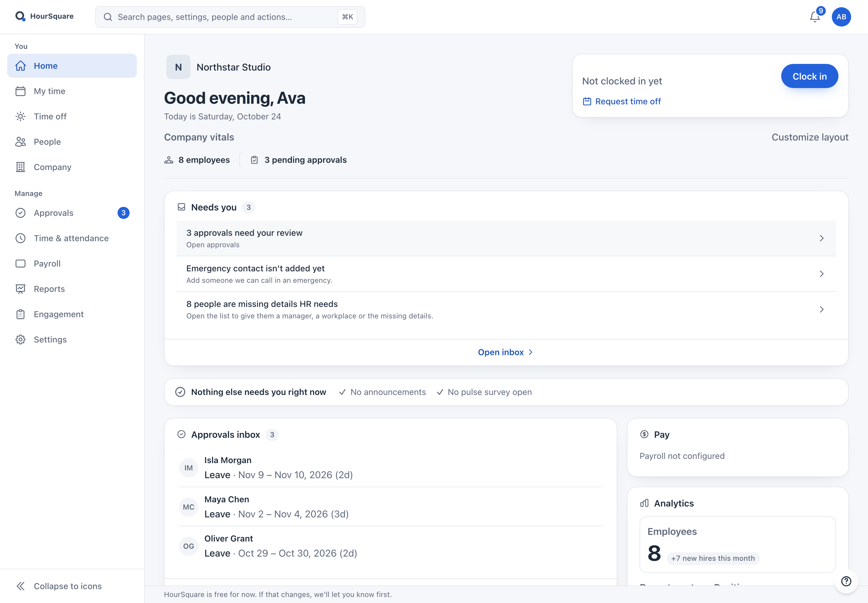Expand the 3 approvals need review row chevron
The width and height of the screenshot is (868, 603).
[822, 238]
